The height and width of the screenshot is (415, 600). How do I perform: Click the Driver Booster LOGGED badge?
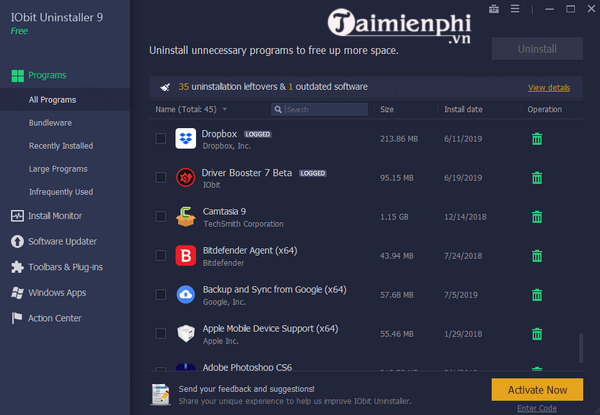click(x=313, y=173)
